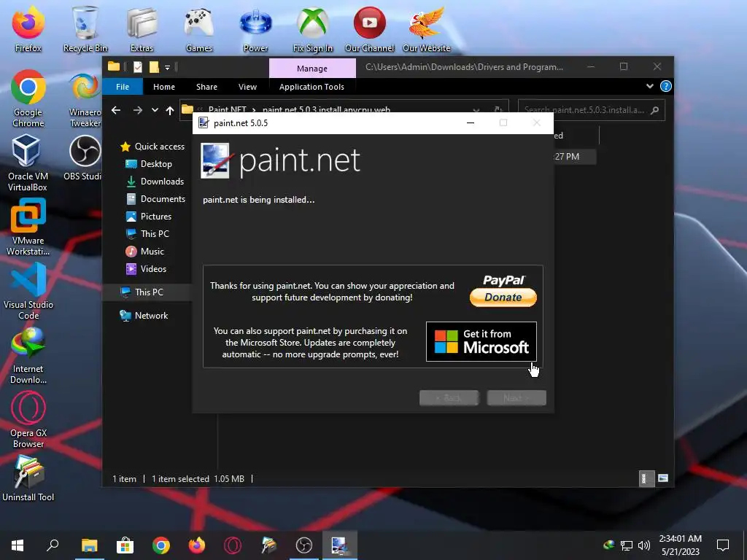This screenshot has width=747, height=560.
Task: Open File Explorer from the taskbar
Action: tap(89, 545)
